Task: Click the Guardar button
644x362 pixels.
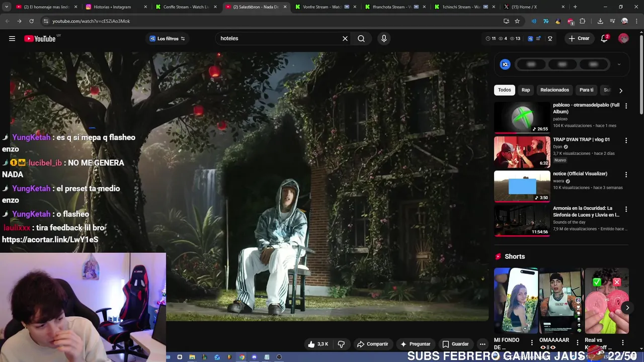Action: [455, 344]
